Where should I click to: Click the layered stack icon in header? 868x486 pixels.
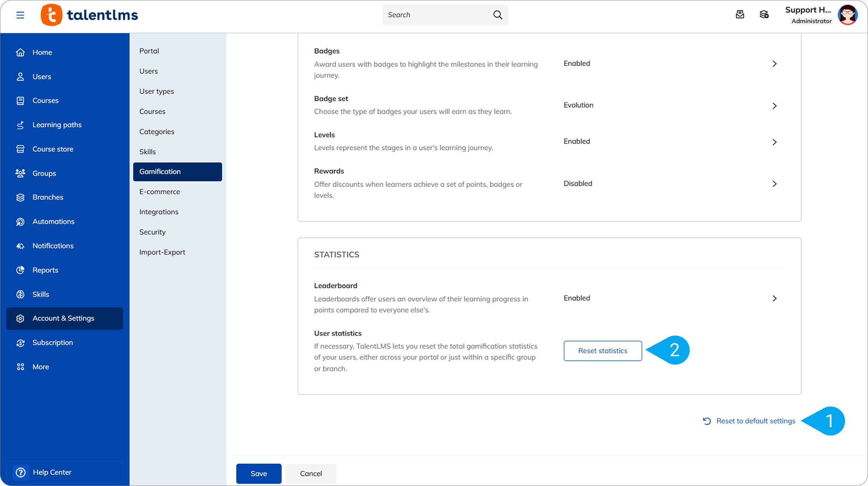point(764,14)
